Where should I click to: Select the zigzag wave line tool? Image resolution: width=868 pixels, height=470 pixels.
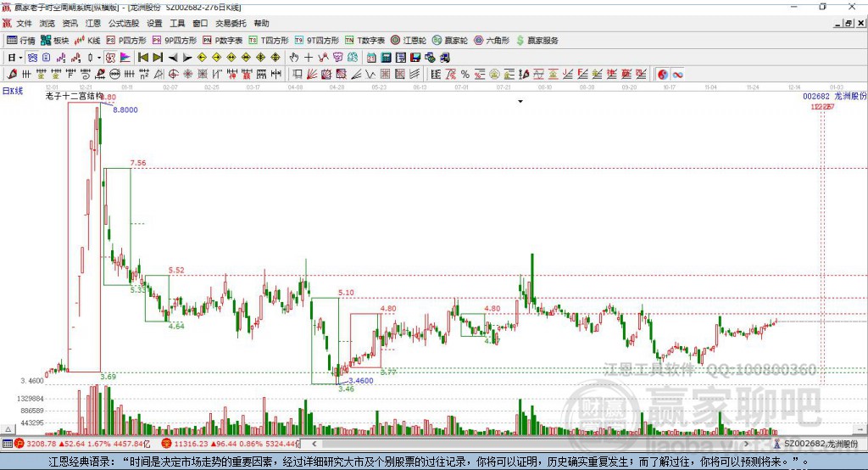pos(370,75)
